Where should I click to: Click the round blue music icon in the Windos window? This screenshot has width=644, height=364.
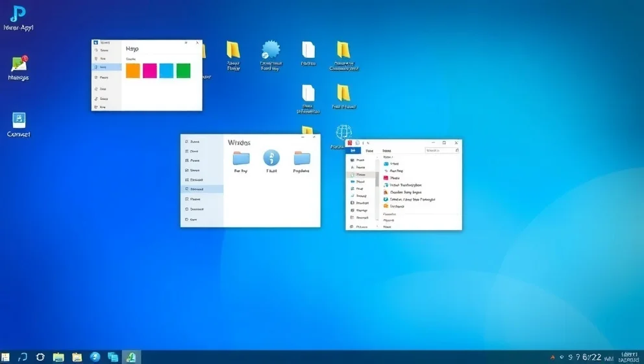(x=271, y=157)
